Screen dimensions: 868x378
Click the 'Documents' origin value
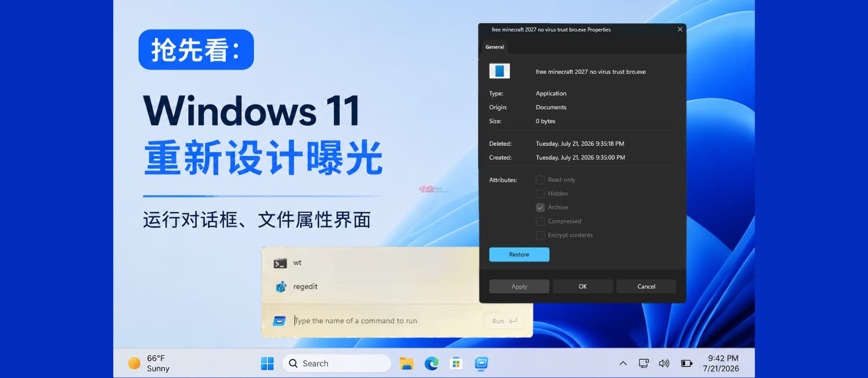[551, 107]
